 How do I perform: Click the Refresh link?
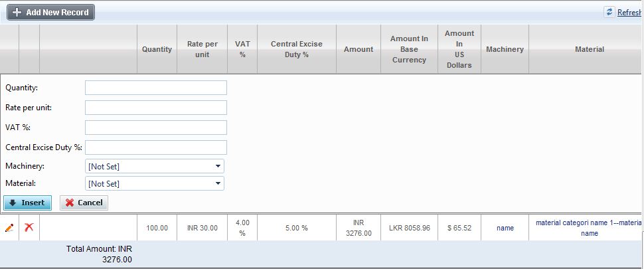[x=629, y=13]
